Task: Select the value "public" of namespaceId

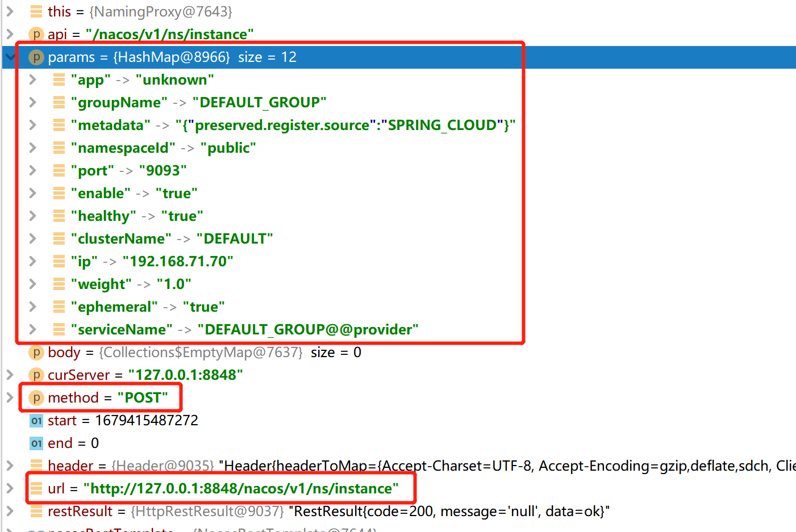Action: (228, 148)
